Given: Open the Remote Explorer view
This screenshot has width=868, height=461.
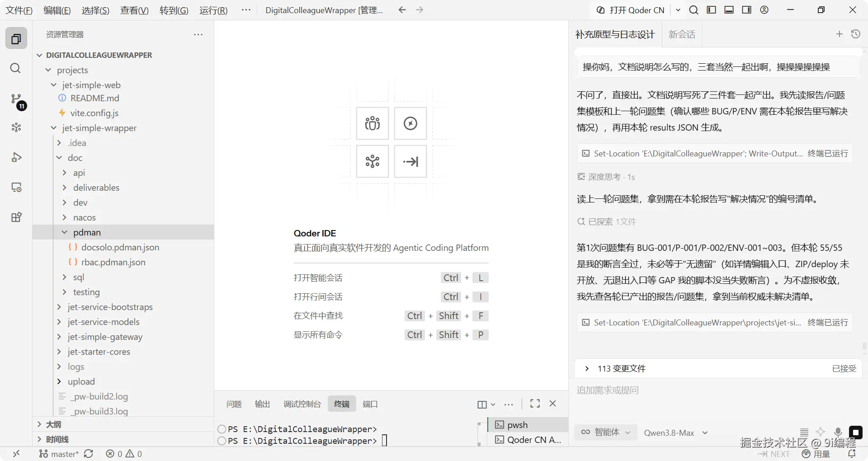Looking at the screenshot, I should click(x=16, y=187).
